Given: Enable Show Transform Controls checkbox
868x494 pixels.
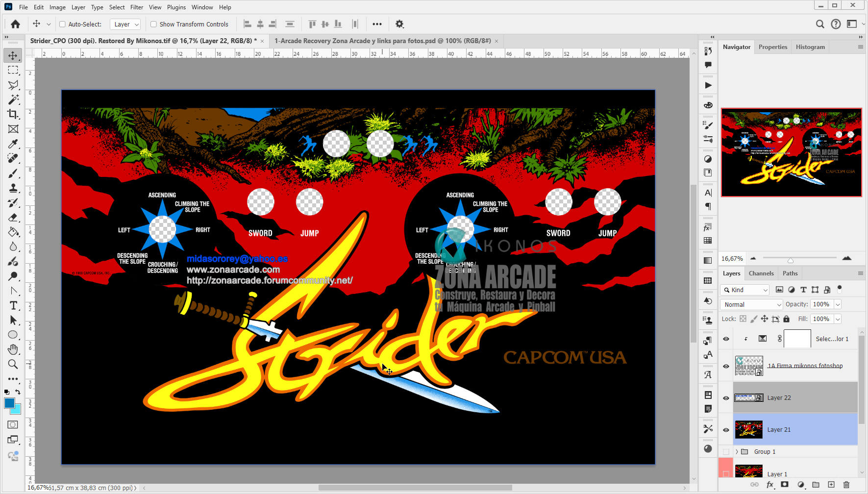Looking at the screenshot, I should point(153,24).
